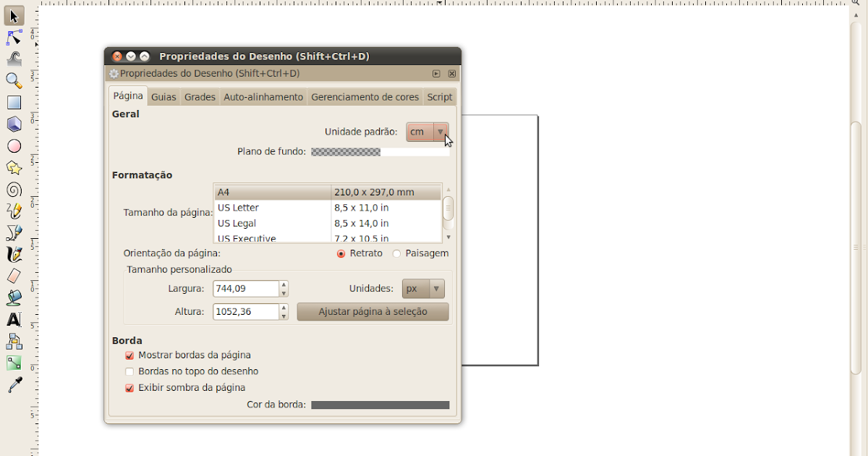Click page size list scroll-up arrow
Screen dimensions: 868x456
point(448,190)
